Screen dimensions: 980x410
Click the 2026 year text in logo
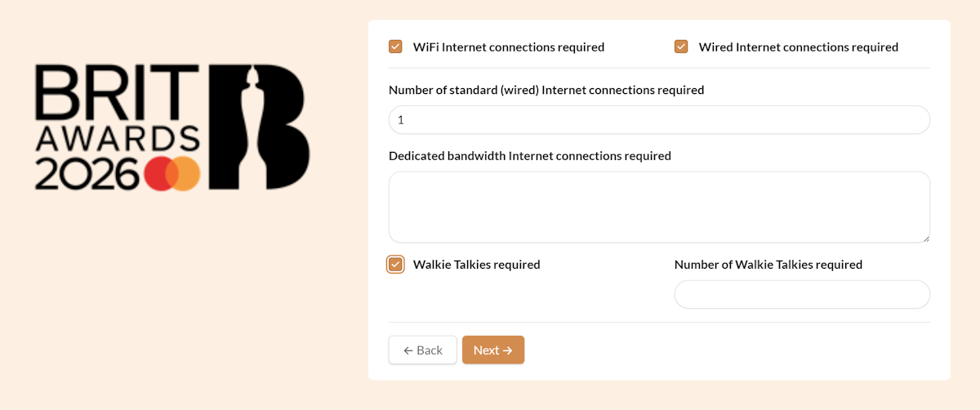[x=87, y=173]
